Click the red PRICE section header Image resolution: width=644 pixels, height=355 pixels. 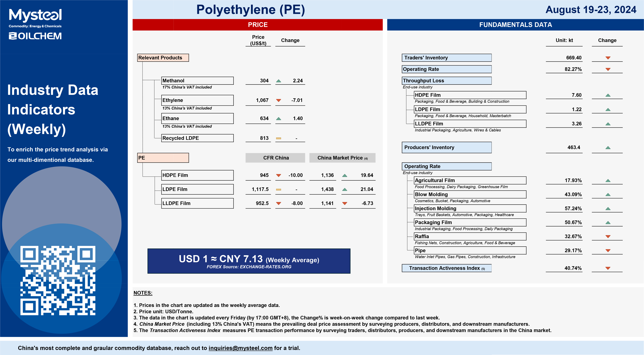tap(258, 25)
